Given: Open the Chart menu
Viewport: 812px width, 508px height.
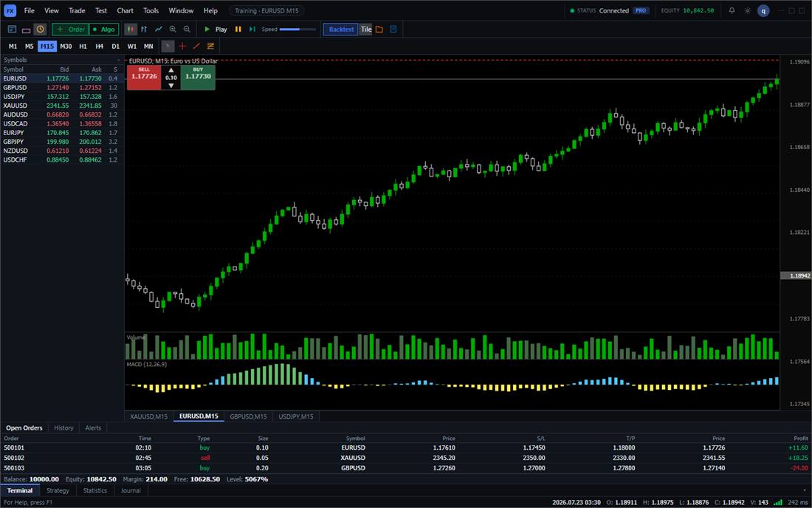Looking at the screenshot, I should [125, 10].
